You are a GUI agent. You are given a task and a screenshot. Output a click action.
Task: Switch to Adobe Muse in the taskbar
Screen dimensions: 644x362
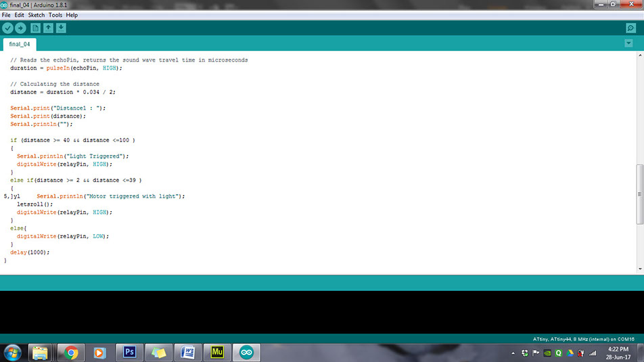coord(217,352)
